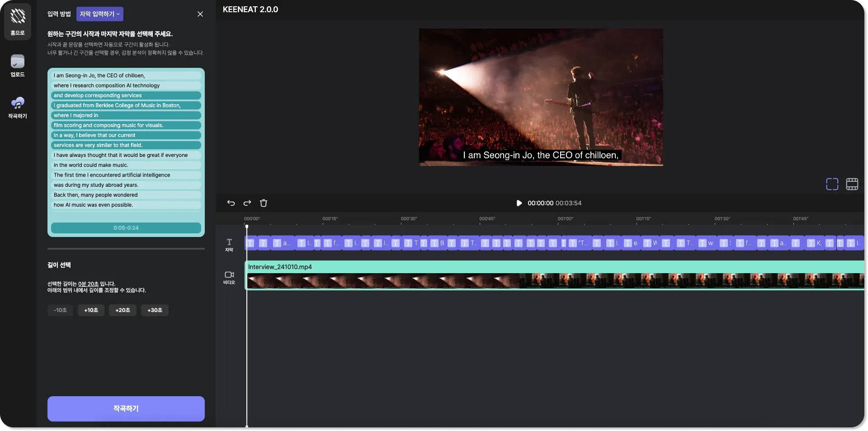Select the 자막 track icon
868x431 pixels.
pos(229,245)
